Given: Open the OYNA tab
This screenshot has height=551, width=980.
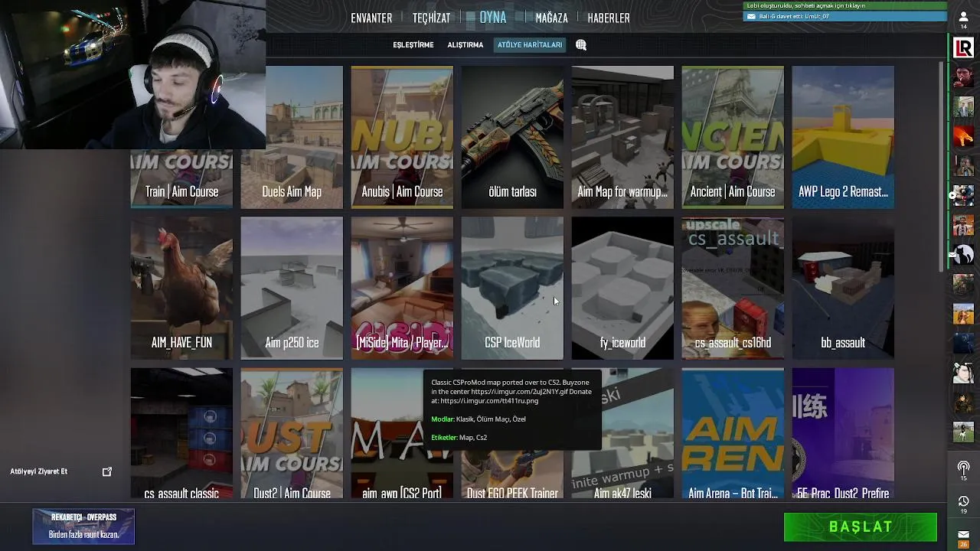Looking at the screenshot, I should (x=493, y=17).
